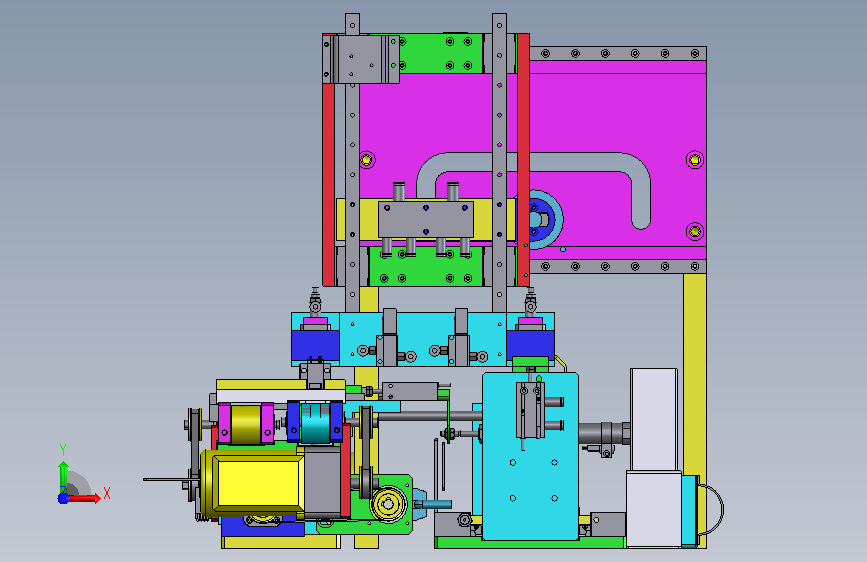Select the yellow bolt at magenta plate's upper right
The height and width of the screenshot is (562, 867).
[x=694, y=160]
